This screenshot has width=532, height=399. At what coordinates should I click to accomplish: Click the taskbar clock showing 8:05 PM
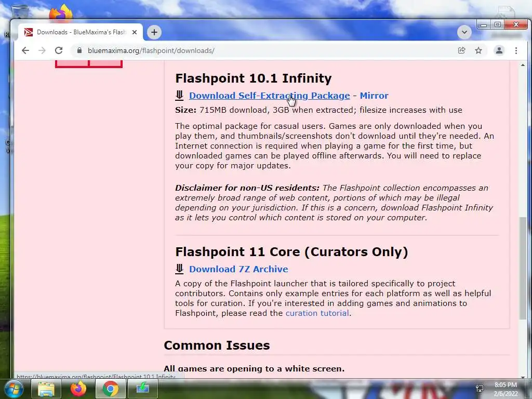(x=506, y=389)
